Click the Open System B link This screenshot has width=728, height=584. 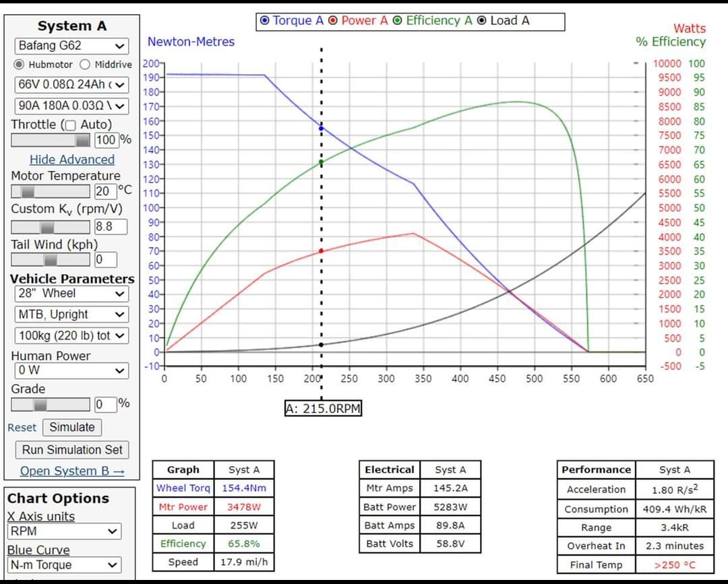(x=72, y=471)
